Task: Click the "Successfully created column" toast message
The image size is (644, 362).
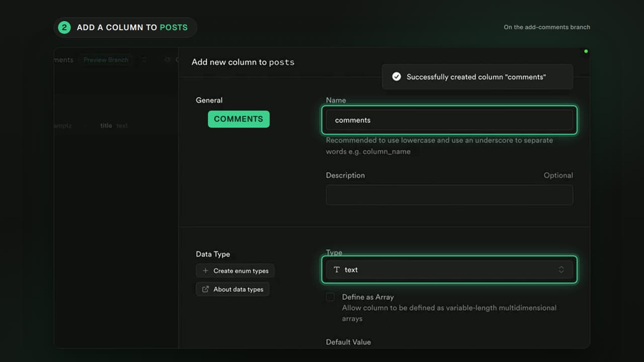Action: pos(477,76)
